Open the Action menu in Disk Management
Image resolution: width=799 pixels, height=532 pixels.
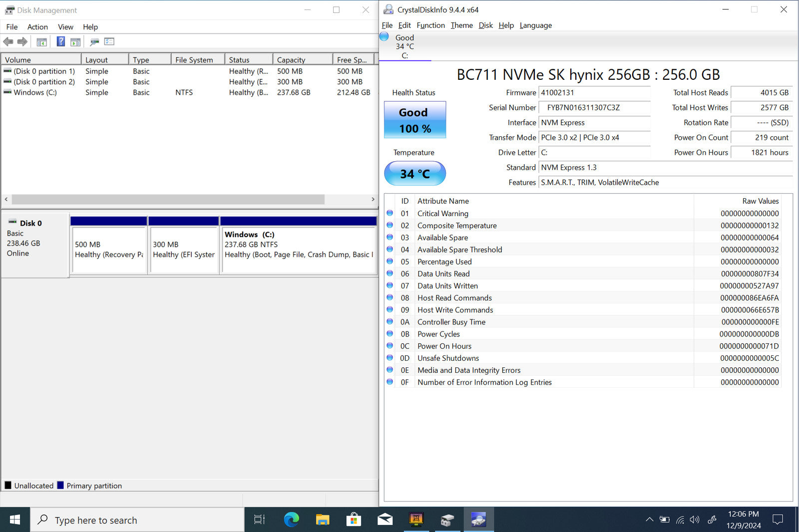(x=37, y=27)
